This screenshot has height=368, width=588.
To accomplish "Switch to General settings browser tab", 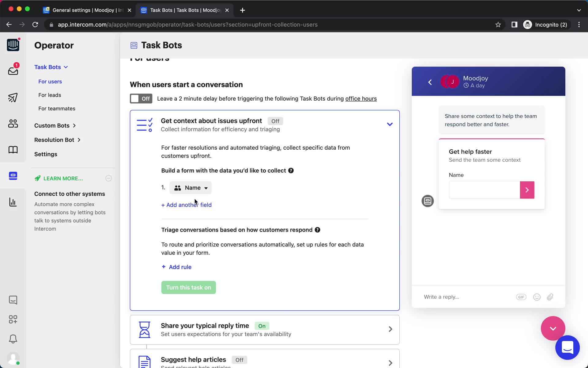I will 87,10.
